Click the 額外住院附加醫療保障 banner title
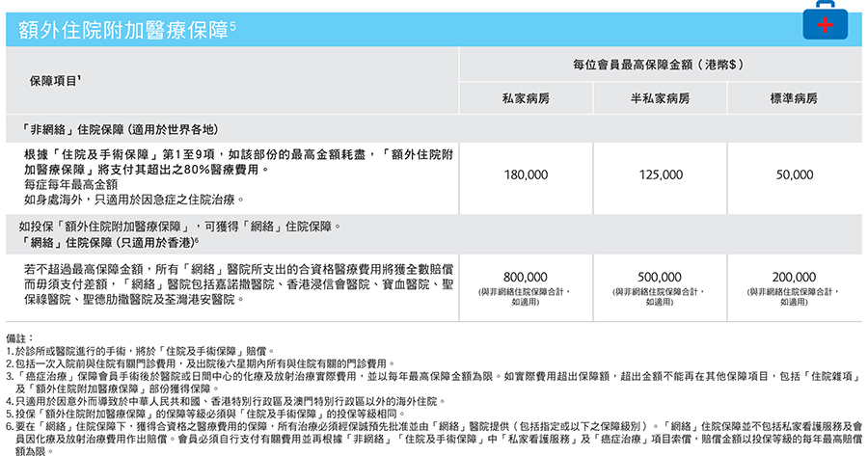 click(127, 29)
